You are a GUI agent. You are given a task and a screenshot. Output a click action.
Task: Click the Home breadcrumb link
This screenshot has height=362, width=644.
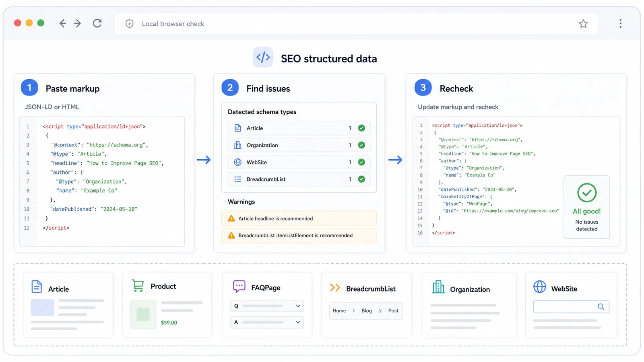339,311
